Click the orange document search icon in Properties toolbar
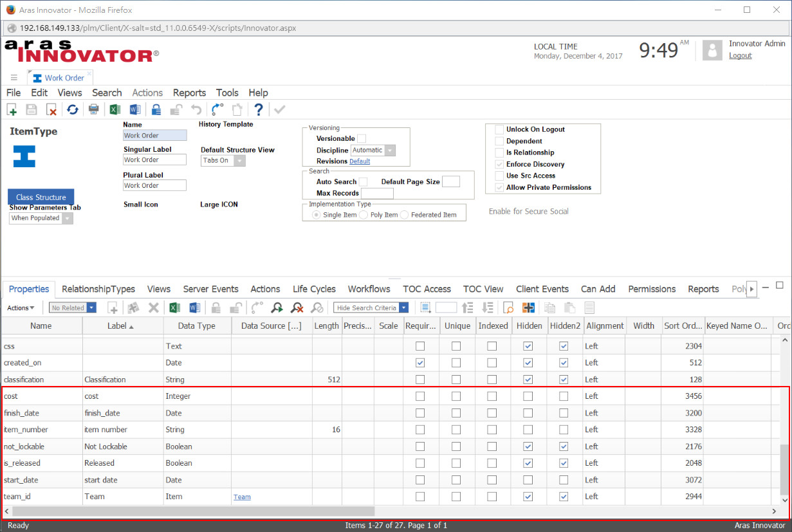The image size is (792, 532). [x=508, y=307]
